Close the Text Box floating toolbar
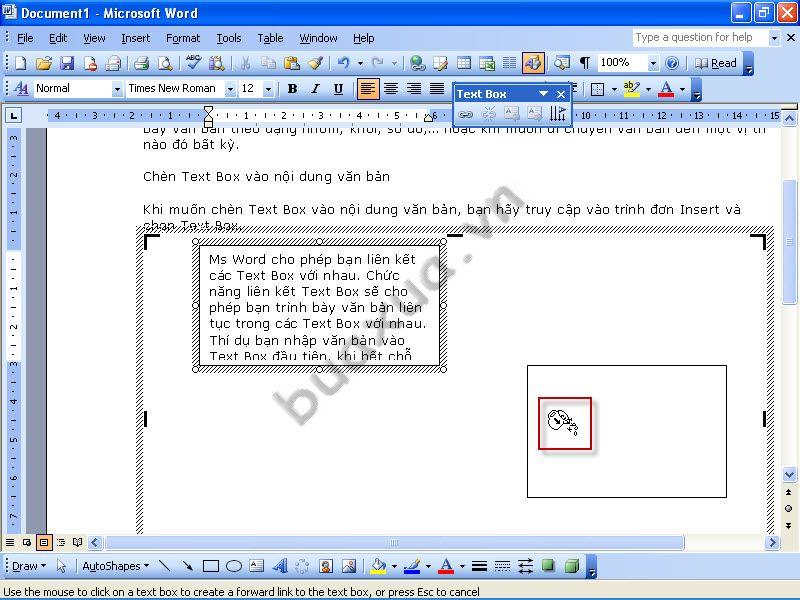 [x=561, y=94]
